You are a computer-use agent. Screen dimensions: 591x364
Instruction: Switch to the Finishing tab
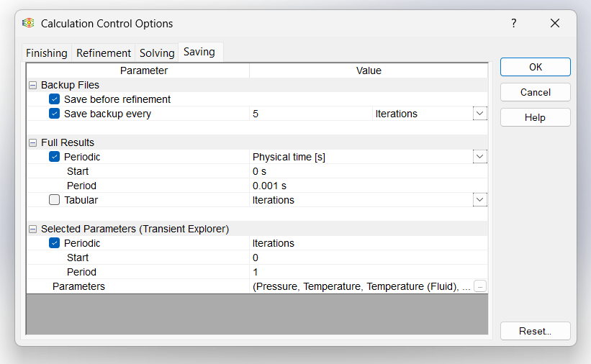coord(46,53)
